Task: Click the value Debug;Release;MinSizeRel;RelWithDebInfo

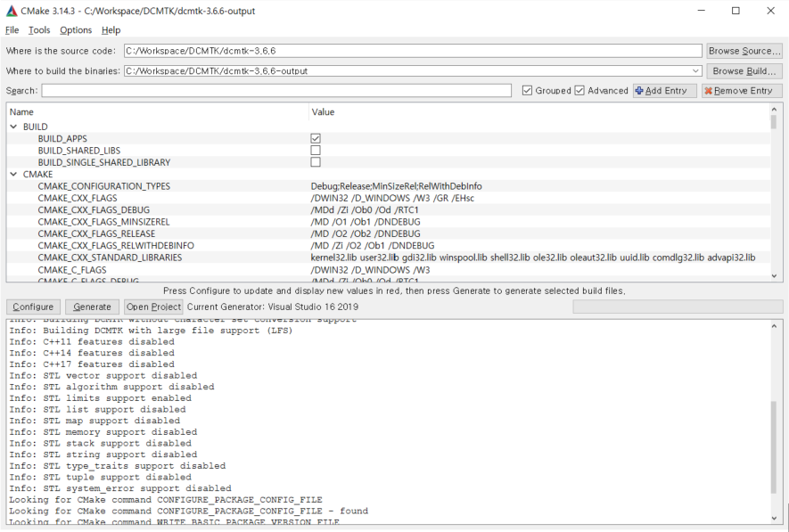Action: (396, 186)
